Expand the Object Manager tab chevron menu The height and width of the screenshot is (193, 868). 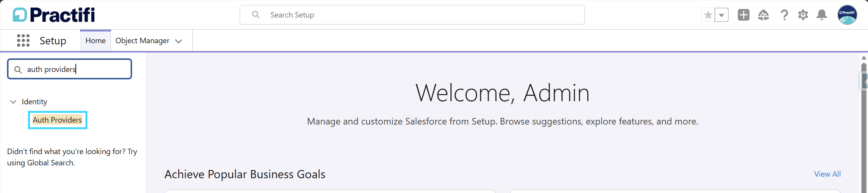[179, 41]
